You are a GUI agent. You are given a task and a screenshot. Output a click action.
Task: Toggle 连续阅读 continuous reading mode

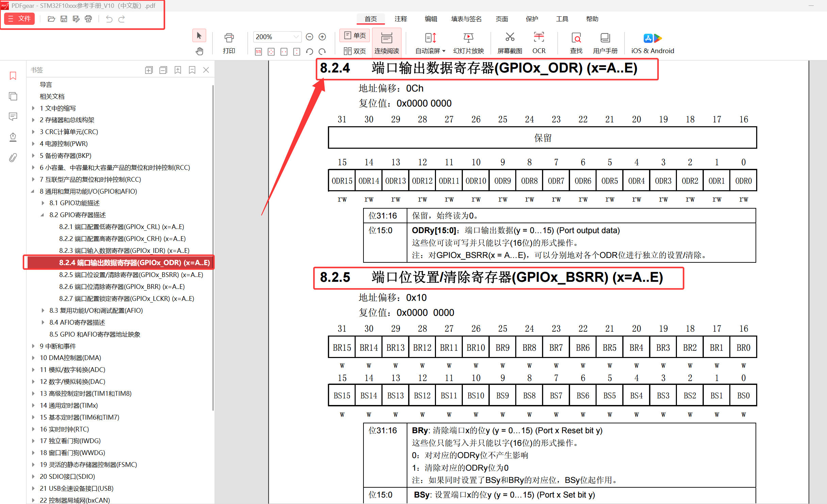click(x=387, y=43)
